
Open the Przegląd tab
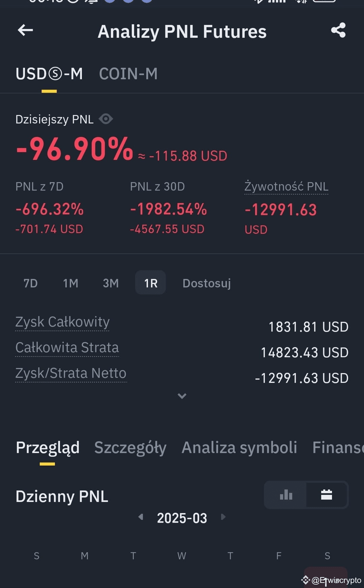(x=48, y=448)
